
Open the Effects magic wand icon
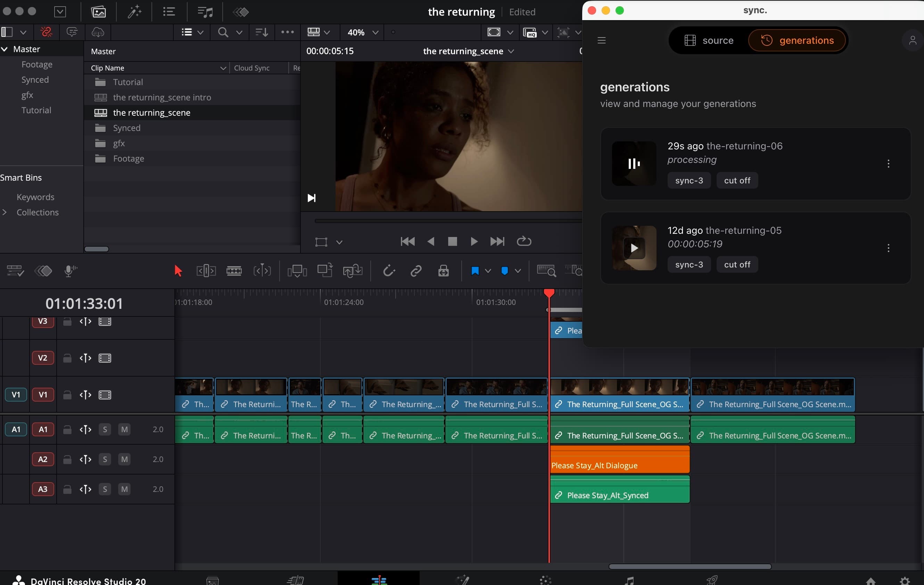tap(134, 12)
